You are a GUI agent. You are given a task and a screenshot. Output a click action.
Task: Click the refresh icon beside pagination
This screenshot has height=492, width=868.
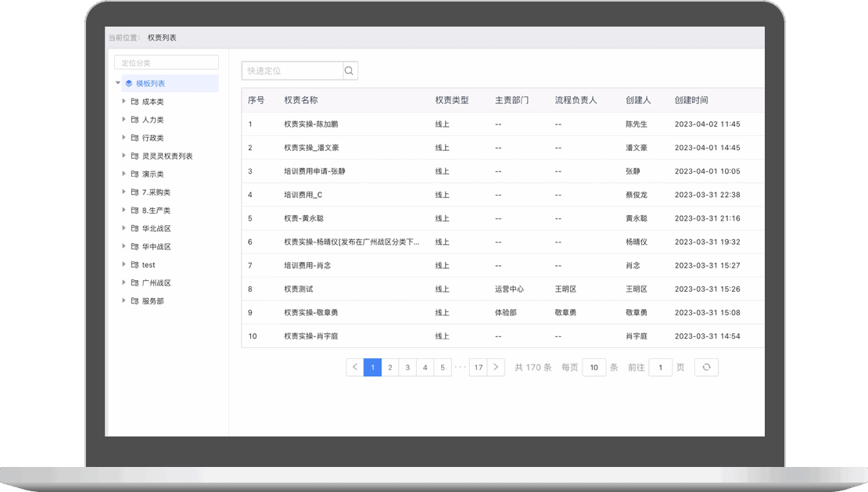706,367
